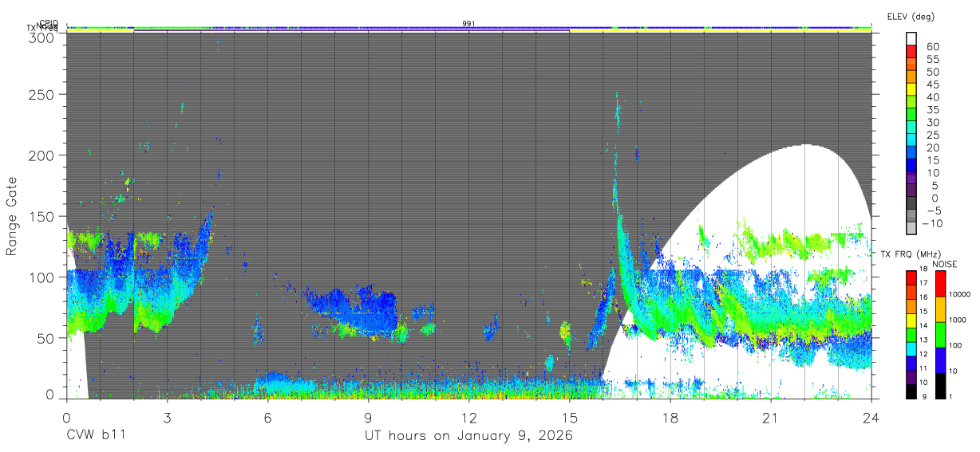The width and height of the screenshot is (980, 452).
Task: Click the 18 UT hour tick label
Action: (670, 417)
